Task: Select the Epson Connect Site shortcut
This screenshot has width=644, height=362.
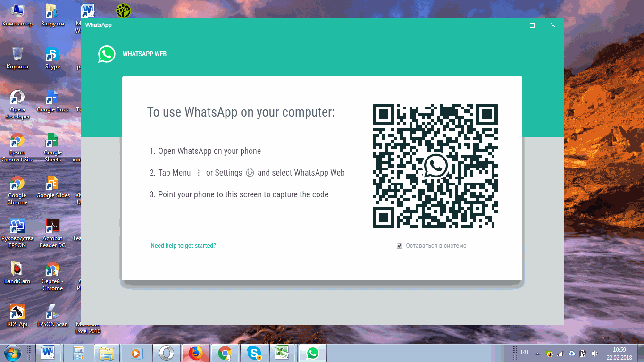Action: click(17, 148)
